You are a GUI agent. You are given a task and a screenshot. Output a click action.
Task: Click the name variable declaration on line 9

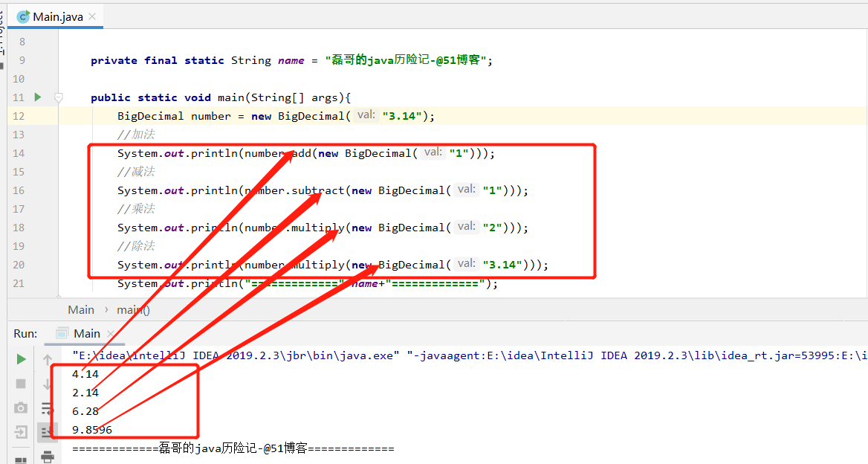pos(291,60)
